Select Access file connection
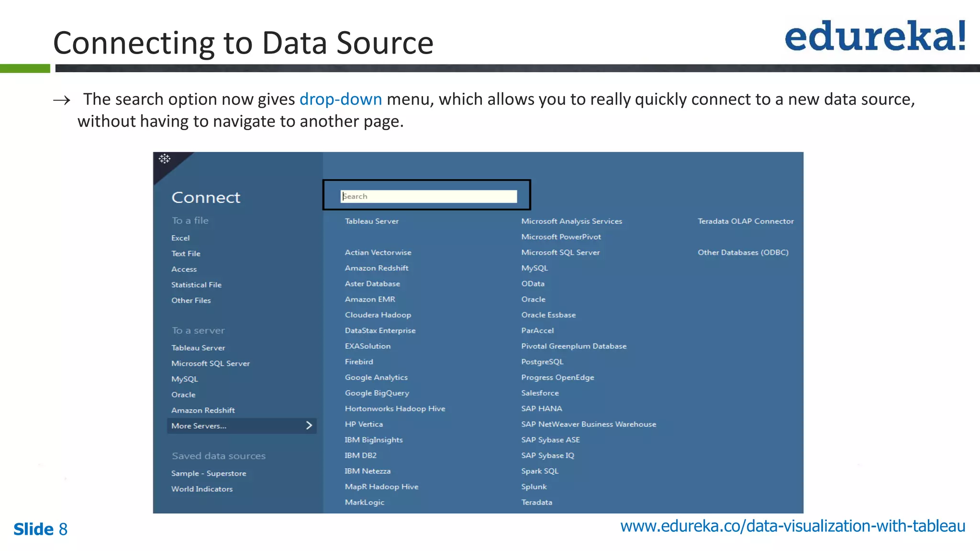Viewport: 980px width, 551px height. pos(184,269)
